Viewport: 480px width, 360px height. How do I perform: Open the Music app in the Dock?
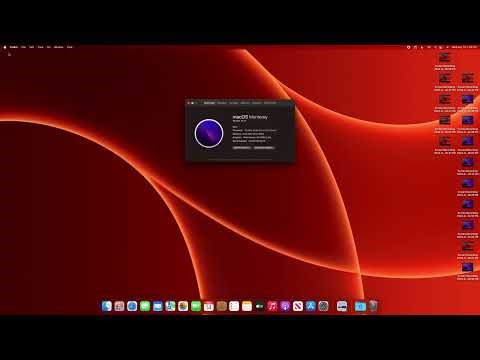tap(272, 306)
